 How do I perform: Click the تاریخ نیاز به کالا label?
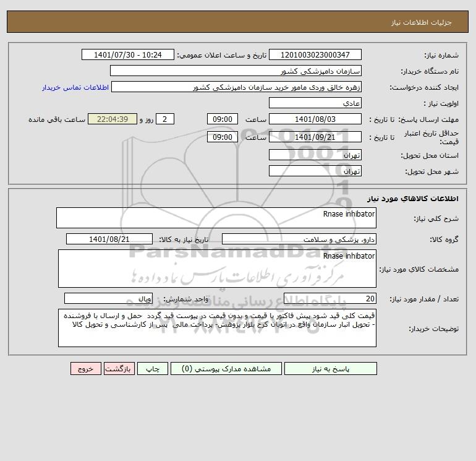point(184,239)
